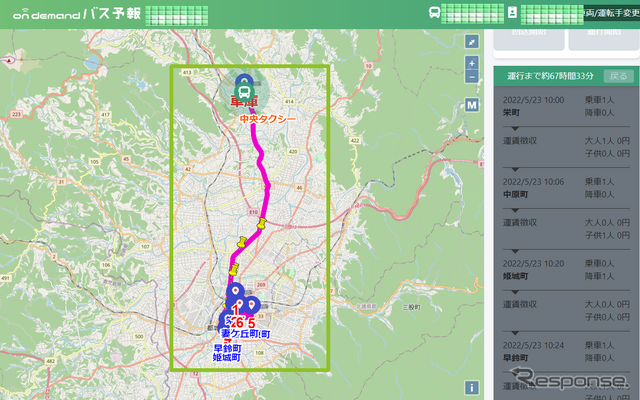Click the fullscreen collapse map icon
This screenshot has width=640, height=400.
click(x=472, y=42)
